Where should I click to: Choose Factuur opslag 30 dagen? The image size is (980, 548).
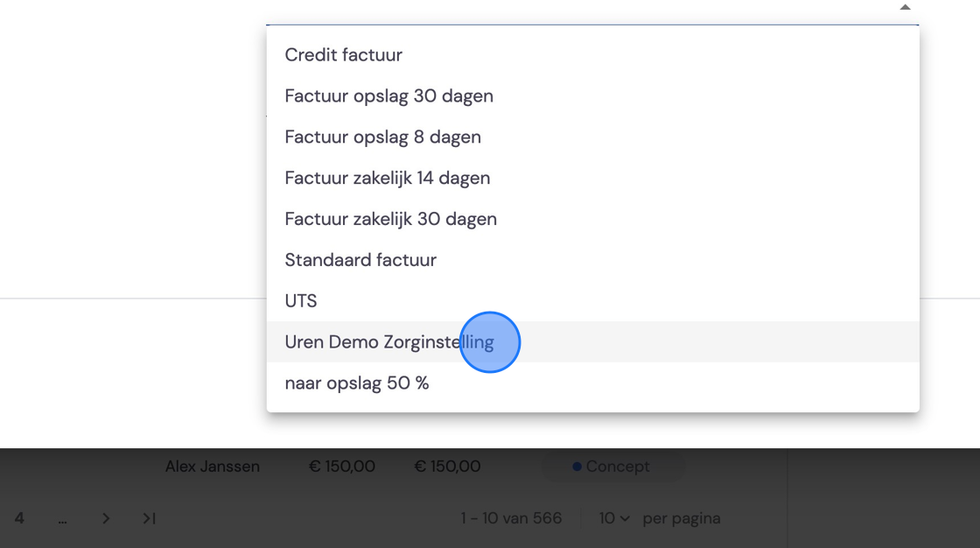coord(592,95)
